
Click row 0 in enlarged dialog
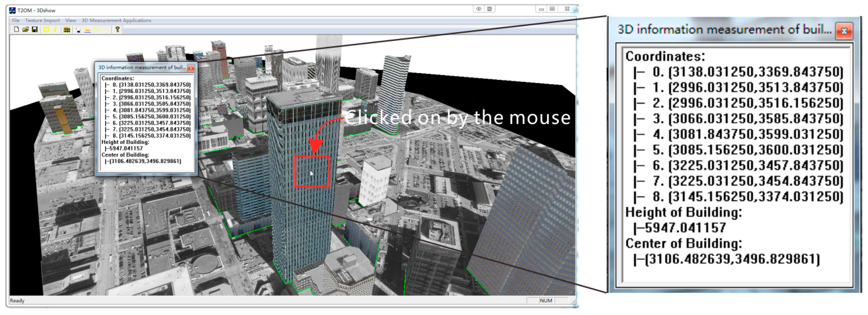click(738, 72)
